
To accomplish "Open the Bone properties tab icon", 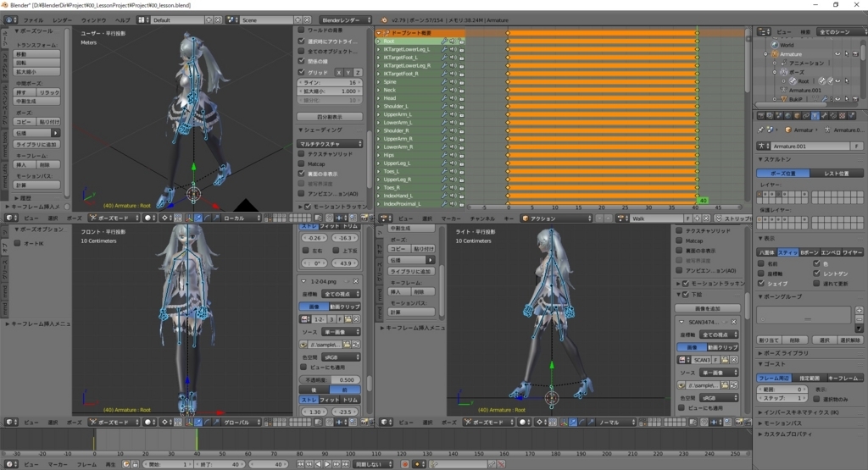I will point(825,115).
